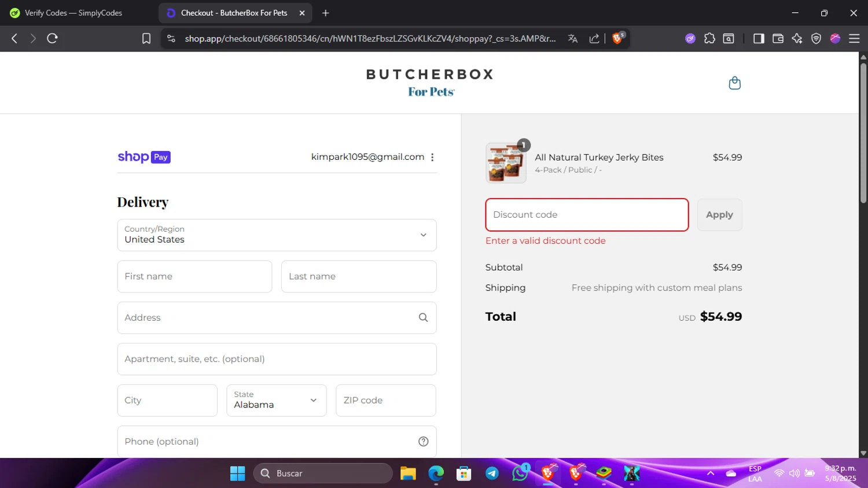Image resolution: width=868 pixels, height=488 pixels.
Task: Click the address search magnifier icon
Action: (423, 317)
